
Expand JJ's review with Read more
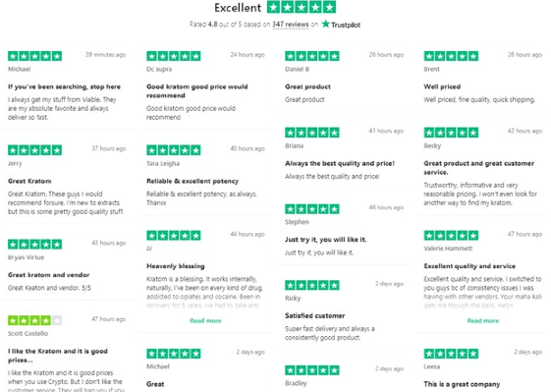click(205, 320)
